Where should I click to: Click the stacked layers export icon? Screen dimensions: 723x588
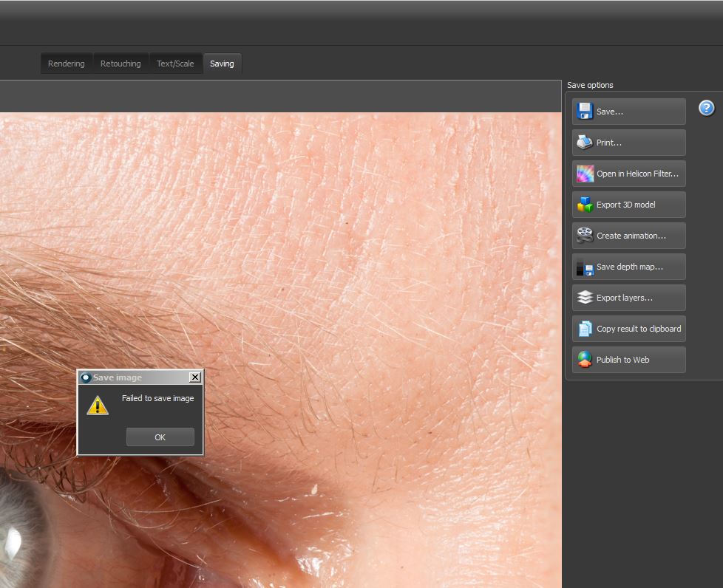click(x=585, y=298)
